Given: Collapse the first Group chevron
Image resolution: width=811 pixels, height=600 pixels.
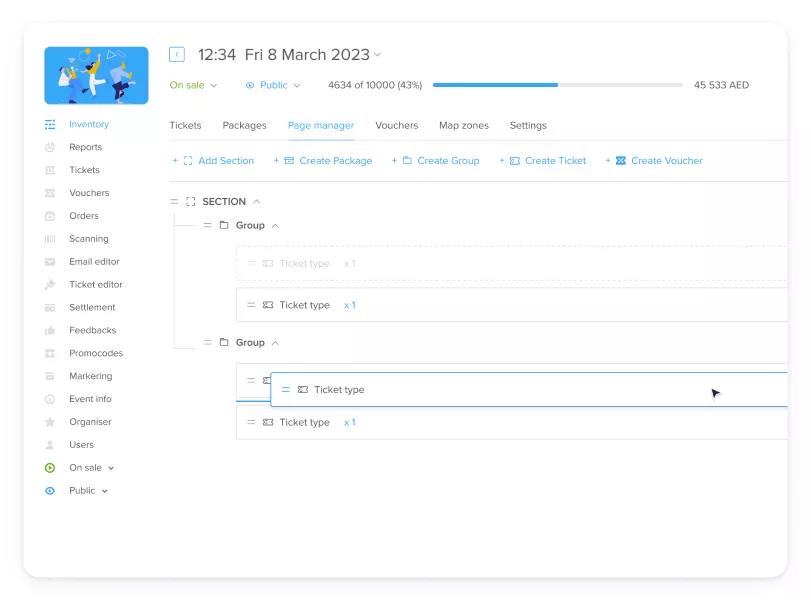Looking at the screenshot, I should (x=276, y=226).
